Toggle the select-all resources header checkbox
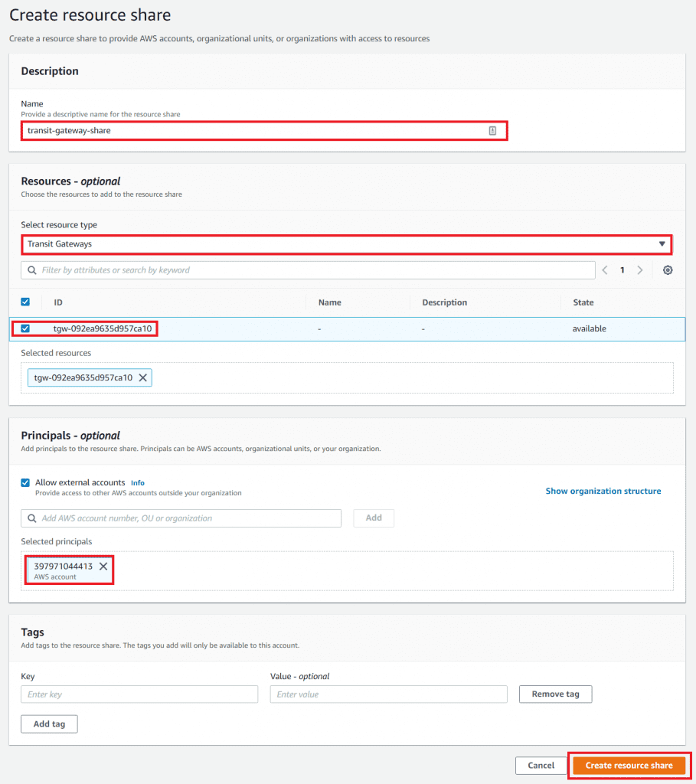 pos(25,302)
